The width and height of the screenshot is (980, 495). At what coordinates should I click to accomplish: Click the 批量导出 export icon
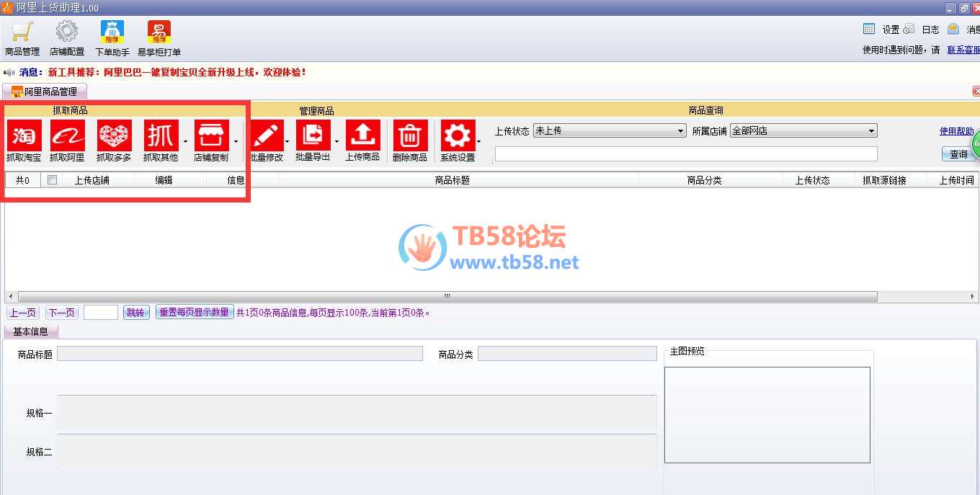[x=313, y=135]
